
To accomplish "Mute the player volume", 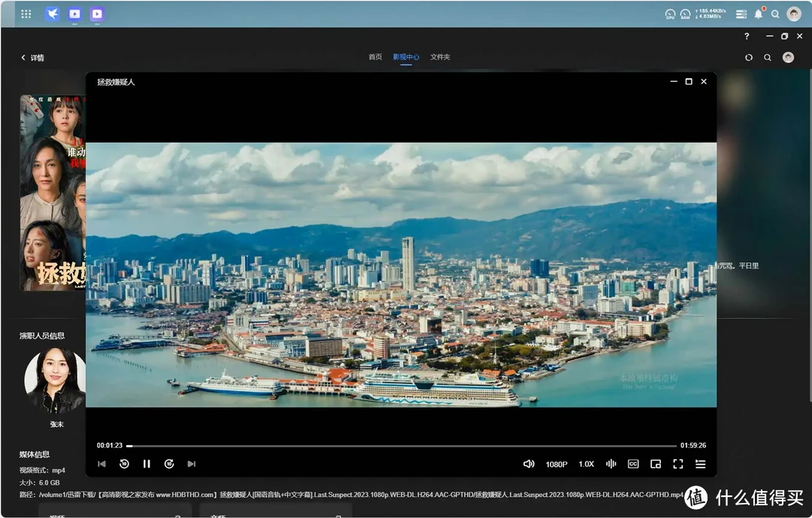I will (529, 464).
